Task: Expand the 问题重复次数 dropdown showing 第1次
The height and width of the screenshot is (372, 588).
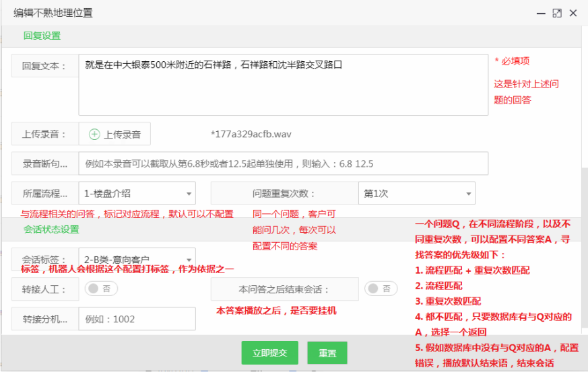Action: [x=416, y=194]
